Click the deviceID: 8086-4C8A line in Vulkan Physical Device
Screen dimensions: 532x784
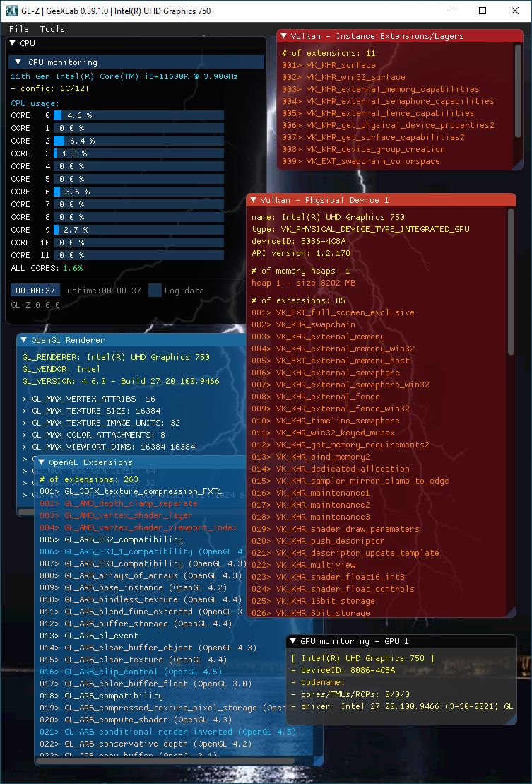click(298, 241)
